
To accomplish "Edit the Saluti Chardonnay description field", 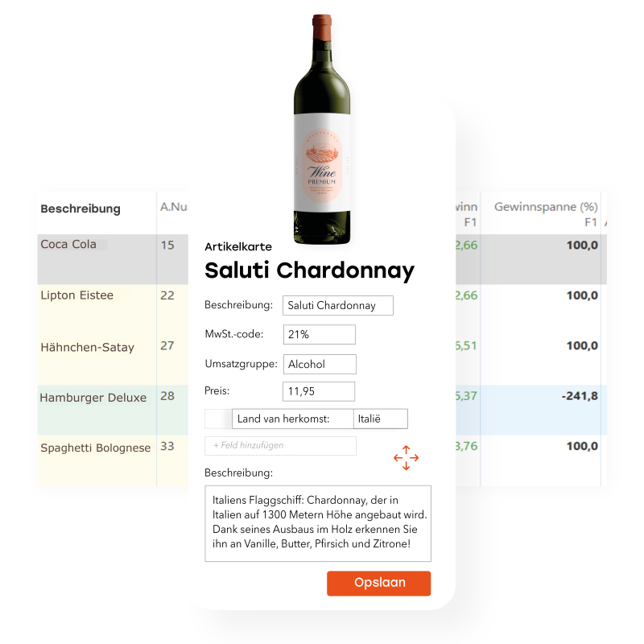I will [x=337, y=306].
